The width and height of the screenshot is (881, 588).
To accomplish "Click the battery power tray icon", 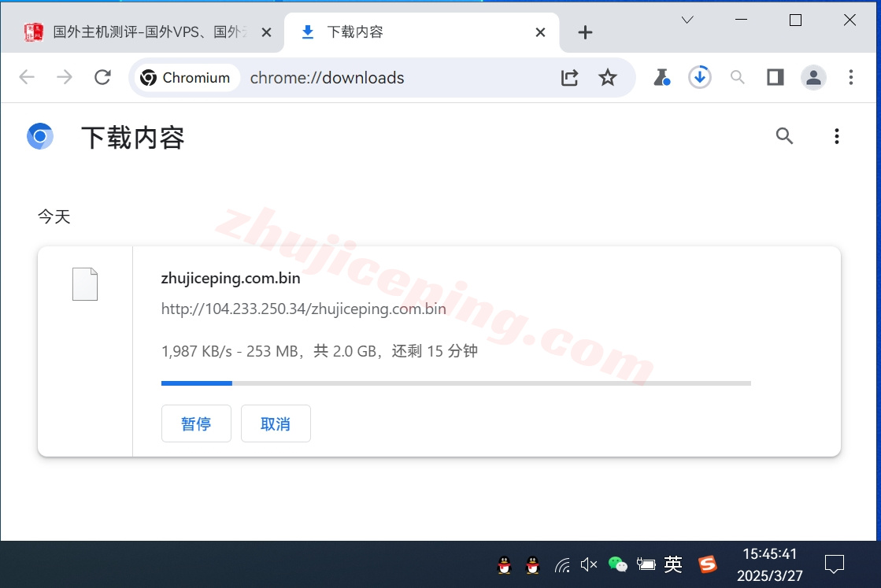I will [646, 564].
